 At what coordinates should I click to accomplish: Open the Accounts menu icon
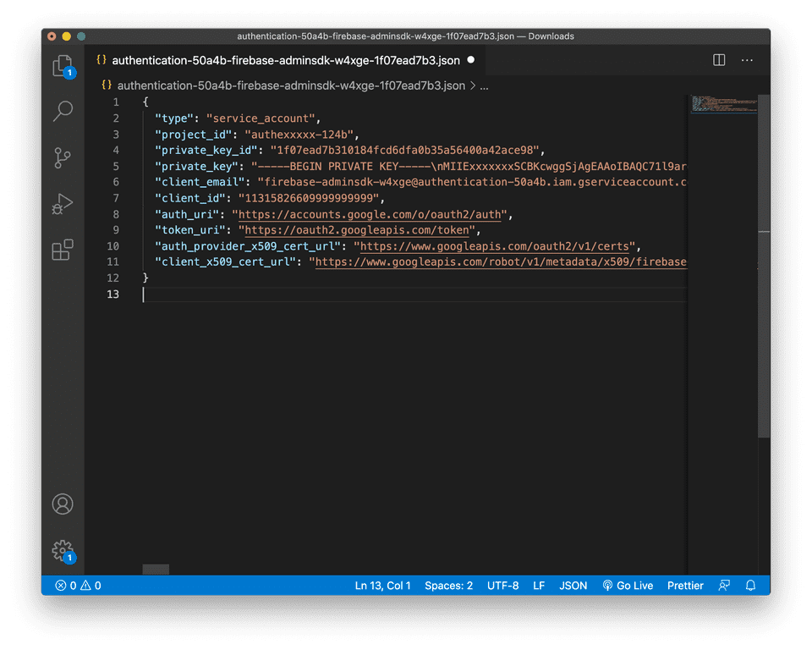click(63, 504)
